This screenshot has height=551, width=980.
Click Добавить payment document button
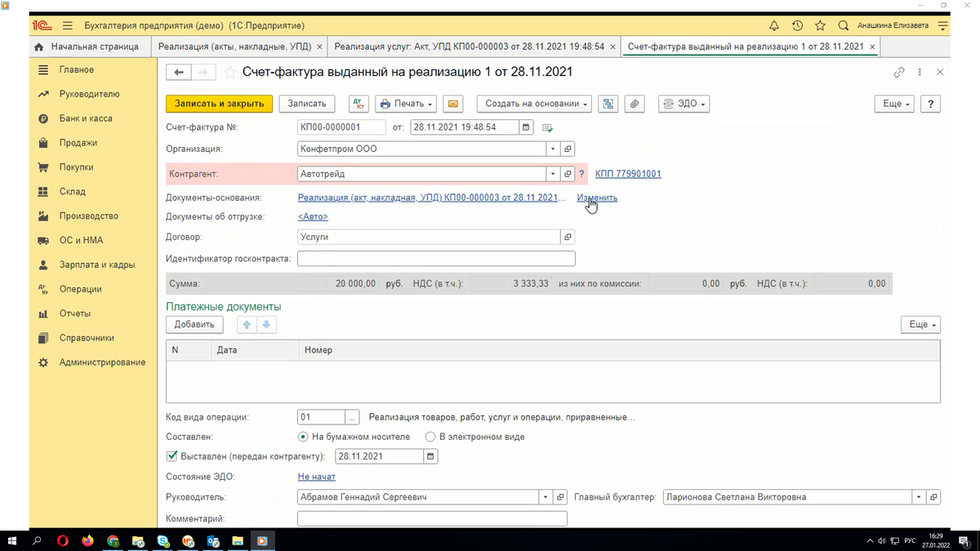click(x=194, y=324)
